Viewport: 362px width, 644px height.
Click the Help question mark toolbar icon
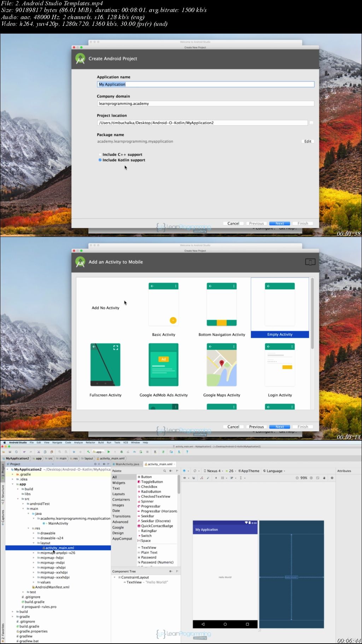point(187,452)
